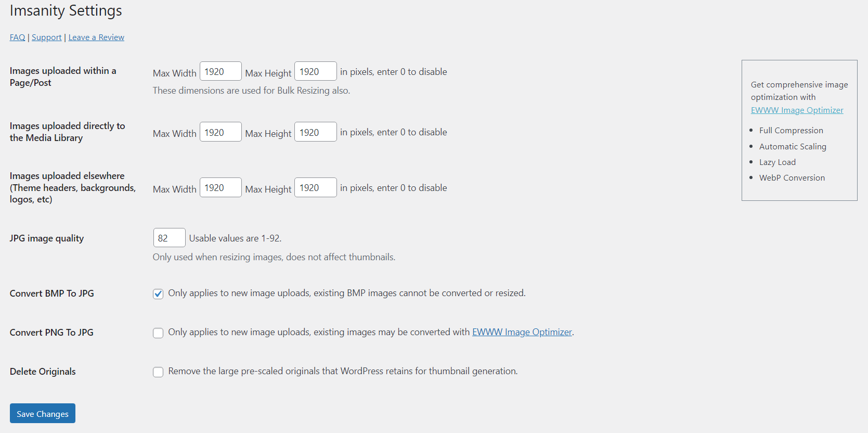
Task: Open the Support link
Action: tap(46, 37)
